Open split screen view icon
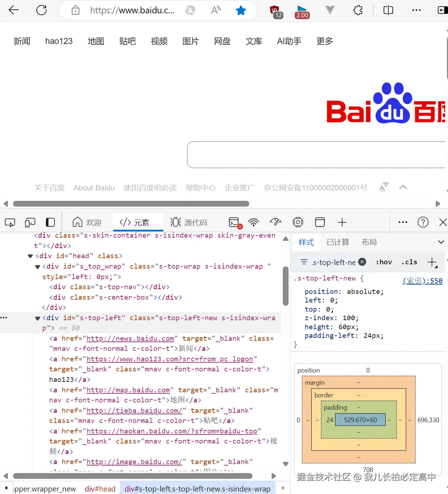 click(388, 10)
